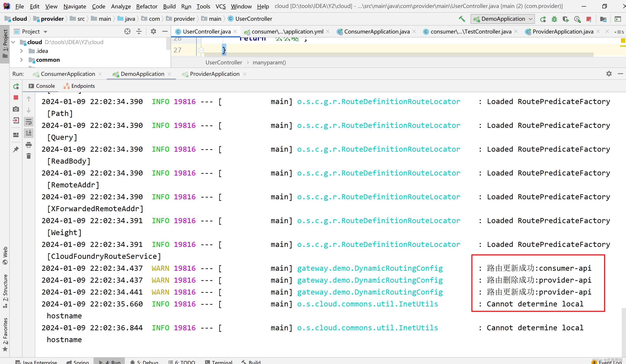Open Run panel settings gear
Image resolution: width=626 pixels, height=364 pixels.
click(x=609, y=74)
